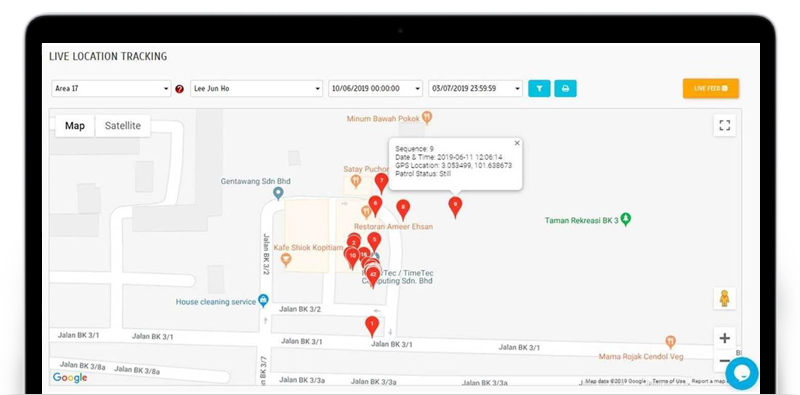Screen dimensions: 800x395
Task: Click the red help question mark icon
Action: click(x=180, y=89)
